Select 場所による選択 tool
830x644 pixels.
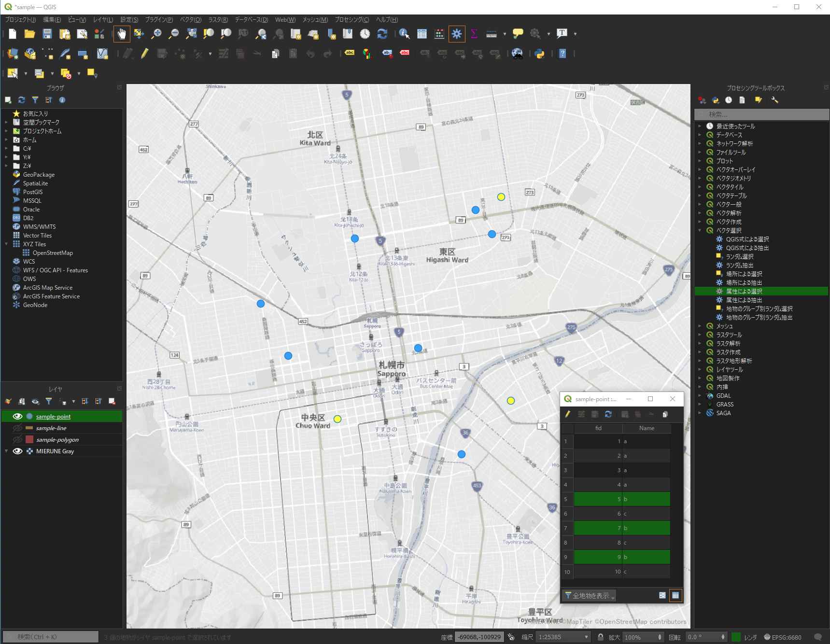coord(744,274)
